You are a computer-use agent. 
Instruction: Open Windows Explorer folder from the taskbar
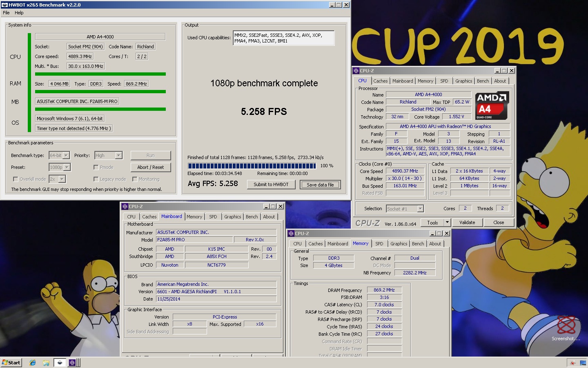tap(46, 363)
